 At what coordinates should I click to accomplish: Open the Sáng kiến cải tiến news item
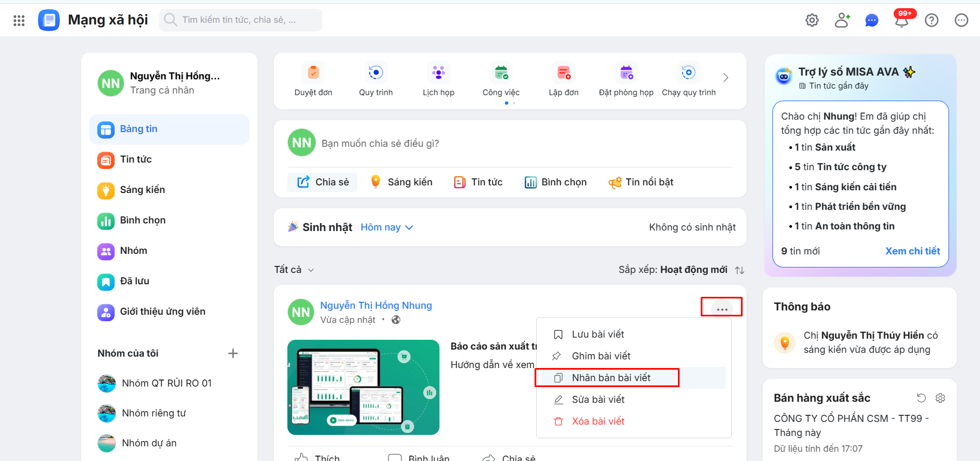[845, 187]
